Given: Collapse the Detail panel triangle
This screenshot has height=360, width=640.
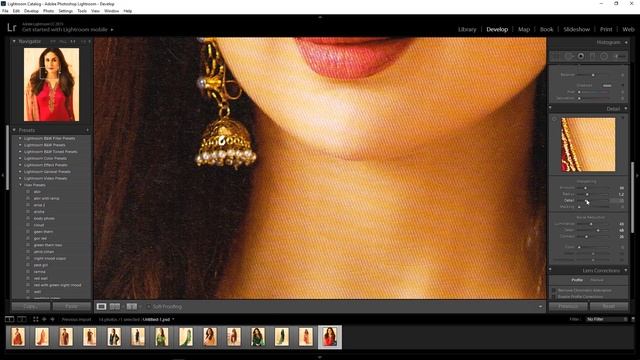Looking at the screenshot, I should (x=626, y=109).
